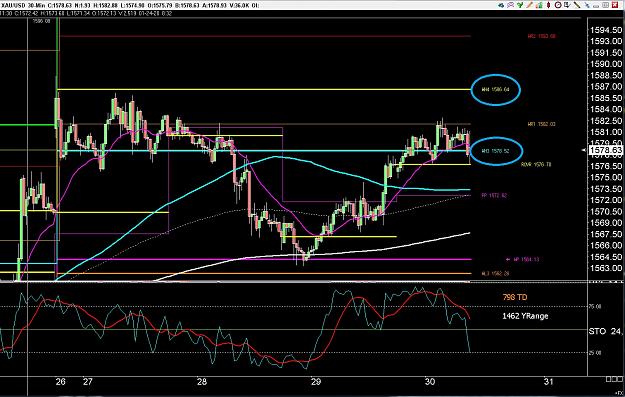The image size is (625, 397).
Task: Click the 75.00 stochastic level label
Action: coord(595,307)
